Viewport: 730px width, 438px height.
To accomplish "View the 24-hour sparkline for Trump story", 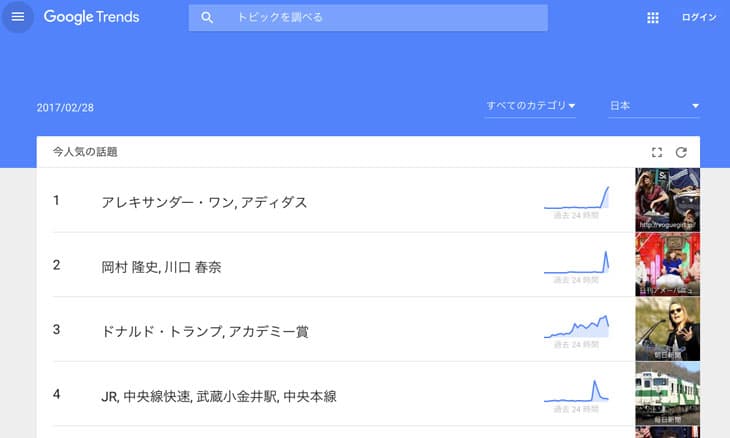I will pyautogui.click(x=576, y=326).
